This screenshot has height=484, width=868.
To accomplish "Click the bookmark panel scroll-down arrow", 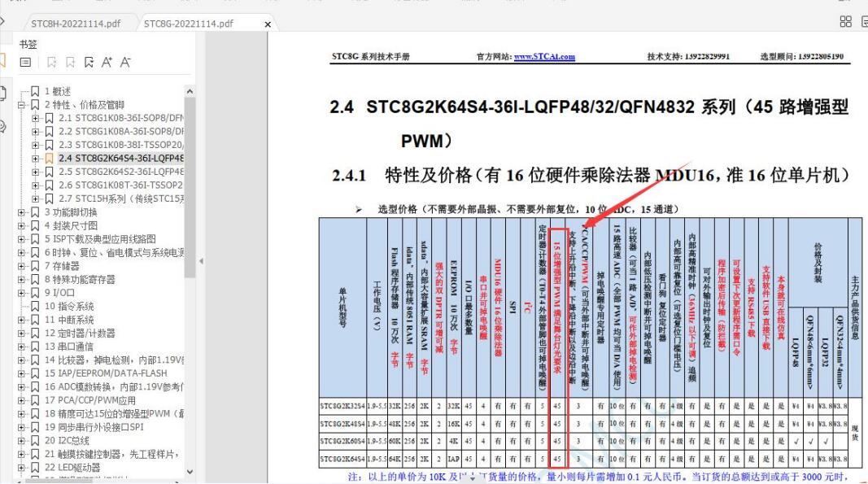I will pos(190,472).
